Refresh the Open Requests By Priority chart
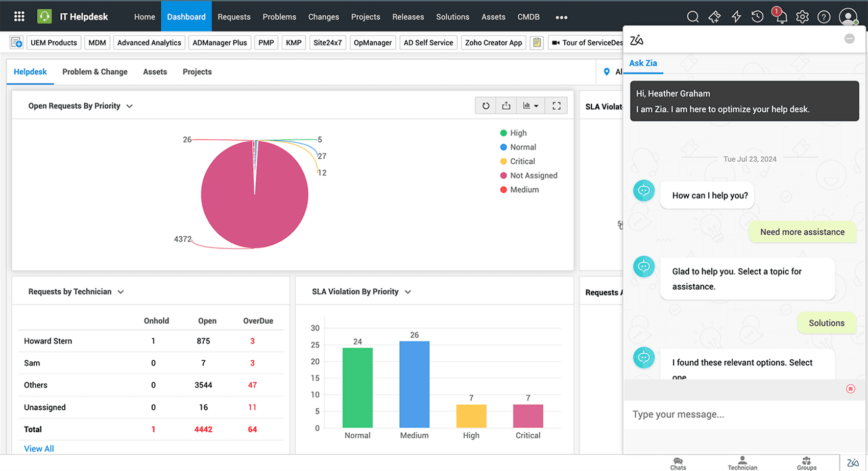 point(485,105)
